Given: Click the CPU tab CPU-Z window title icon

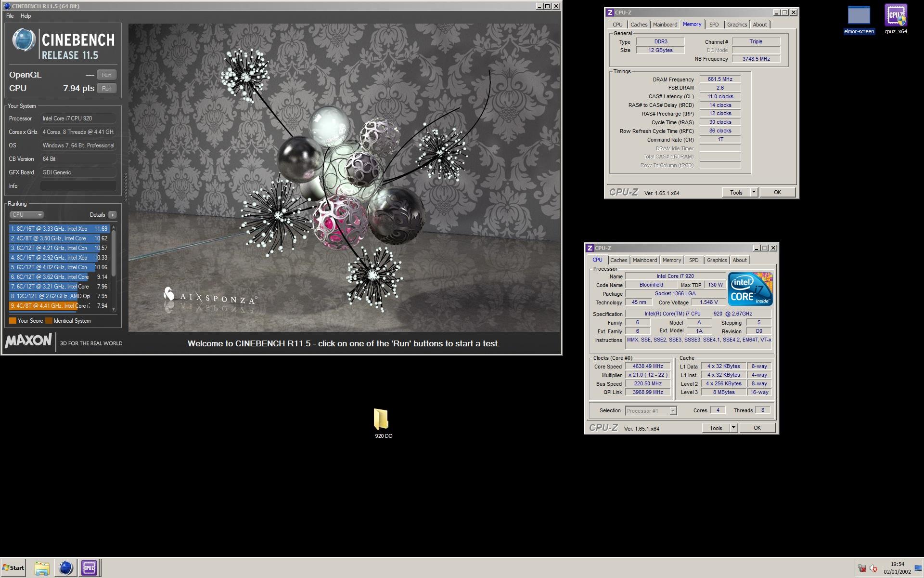Looking at the screenshot, I should (x=590, y=248).
